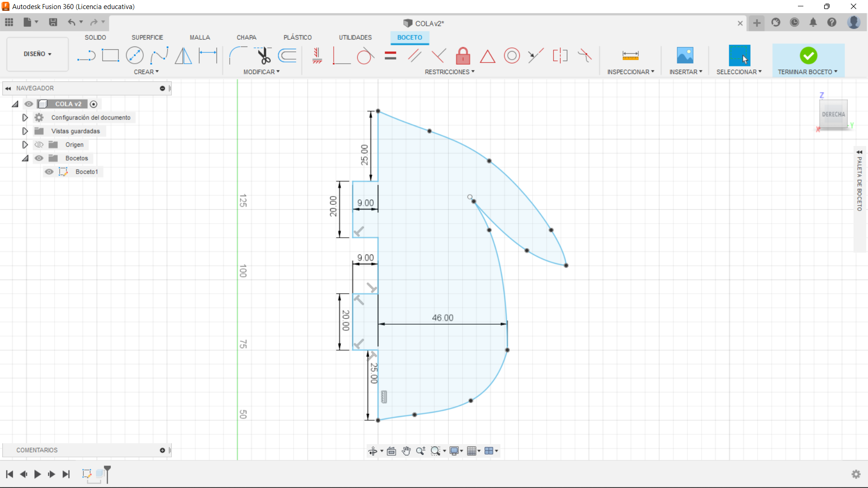Click the DERECHA face of the view cube
The image size is (868, 488).
pos(833,114)
